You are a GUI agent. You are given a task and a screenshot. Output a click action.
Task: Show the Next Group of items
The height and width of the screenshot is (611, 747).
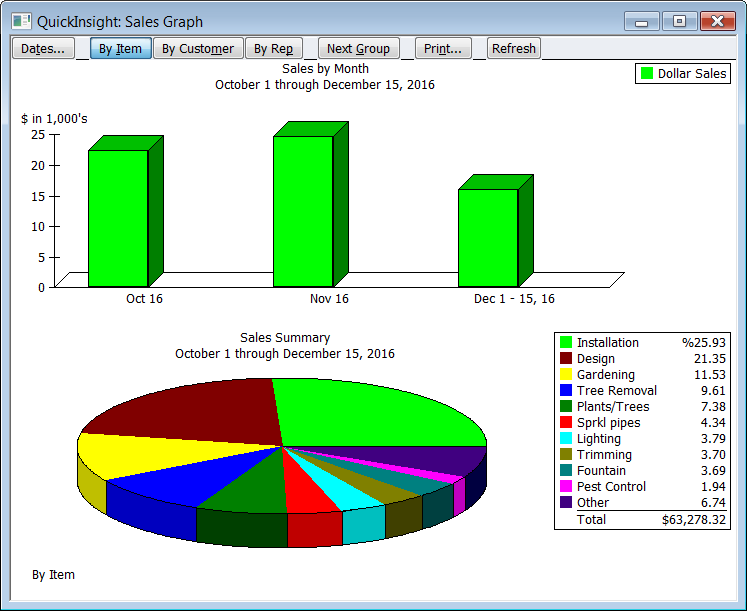tap(358, 48)
